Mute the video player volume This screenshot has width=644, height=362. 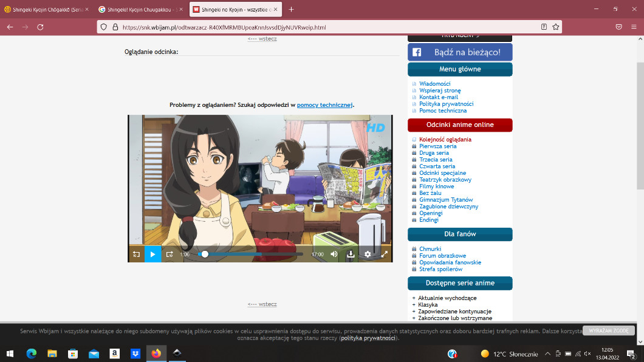coord(334,254)
